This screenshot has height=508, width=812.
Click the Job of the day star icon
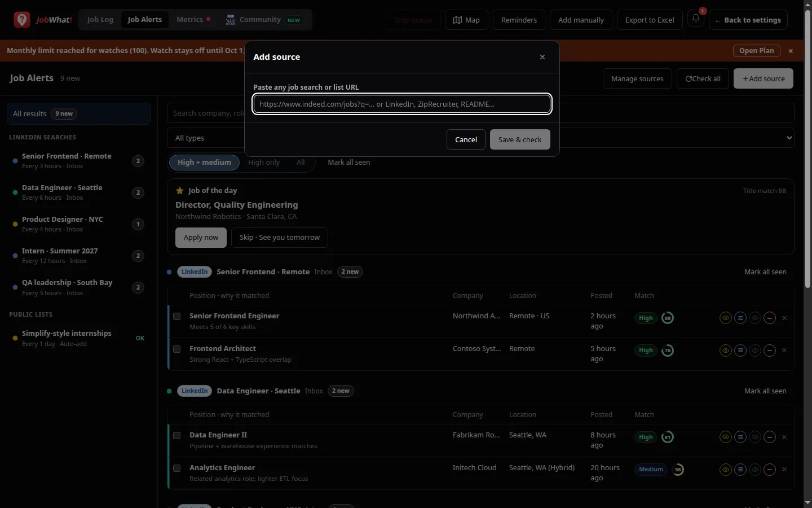point(180,191)
